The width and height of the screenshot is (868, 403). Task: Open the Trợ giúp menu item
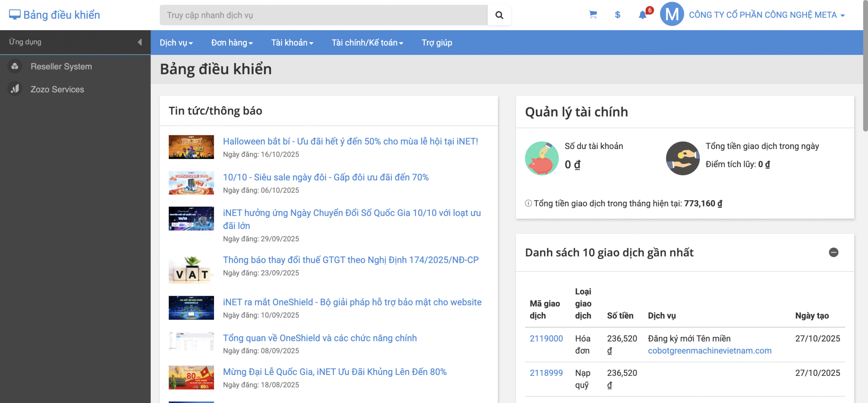[437, 43]
